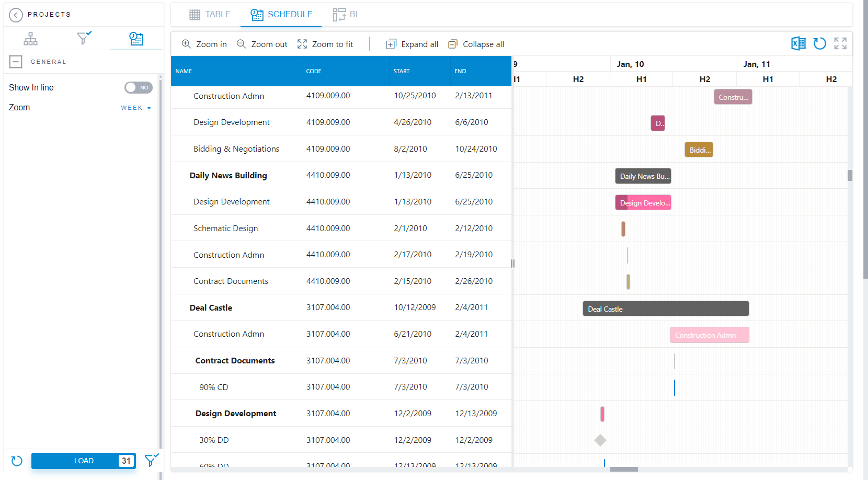Viewport: 868px width, 480px height.
Task: Click Expand all in the toolbar
Action: tap(412, 44)
